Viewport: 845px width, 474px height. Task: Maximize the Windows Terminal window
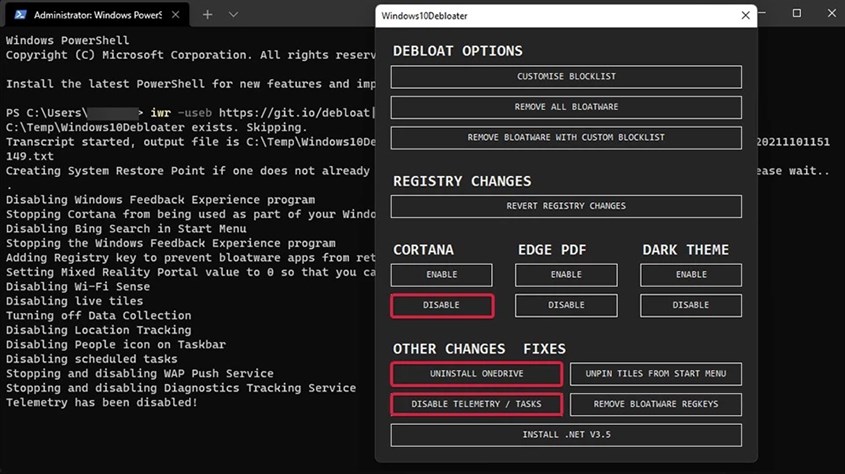coord(796,13)
